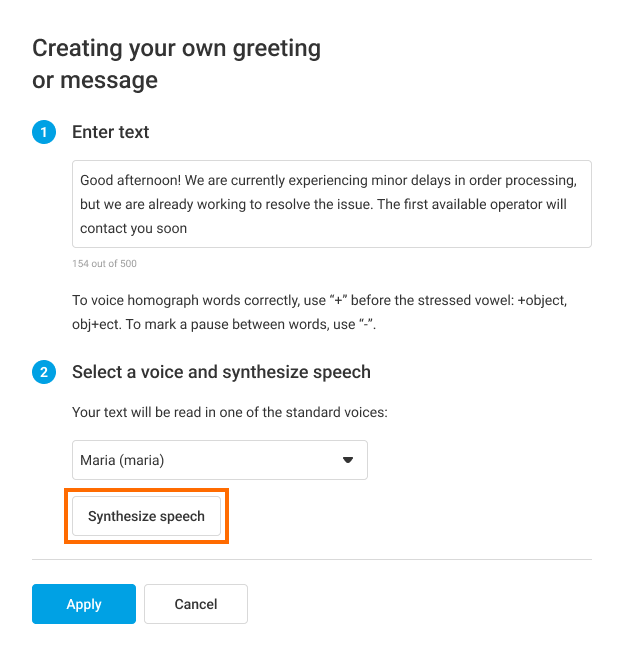Image resolution: width=624 pixels, height=656 pixels.
Task: Click the voice dropdown arrow icon
Action: (x=348, y=460)
